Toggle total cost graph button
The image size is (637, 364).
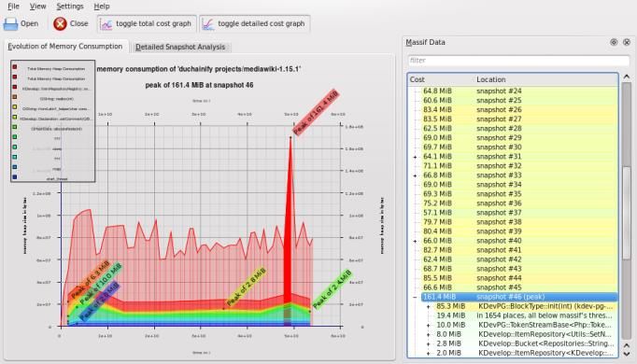[147, 24]
